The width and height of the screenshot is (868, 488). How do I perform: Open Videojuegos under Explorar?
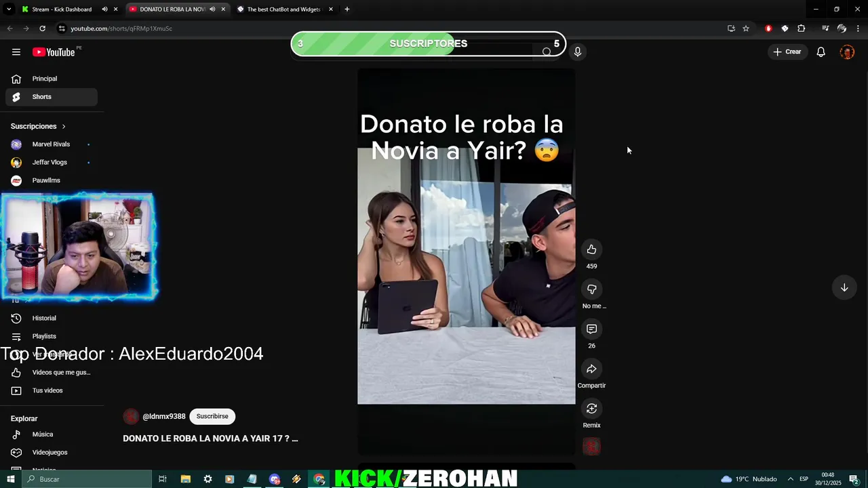[x=52, y=452]
